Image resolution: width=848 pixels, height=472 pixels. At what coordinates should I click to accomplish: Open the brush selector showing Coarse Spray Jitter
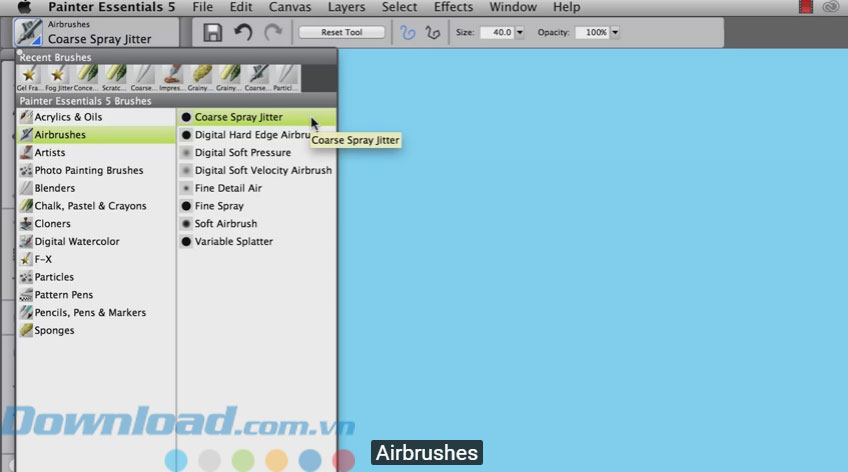tap(96, 32)
